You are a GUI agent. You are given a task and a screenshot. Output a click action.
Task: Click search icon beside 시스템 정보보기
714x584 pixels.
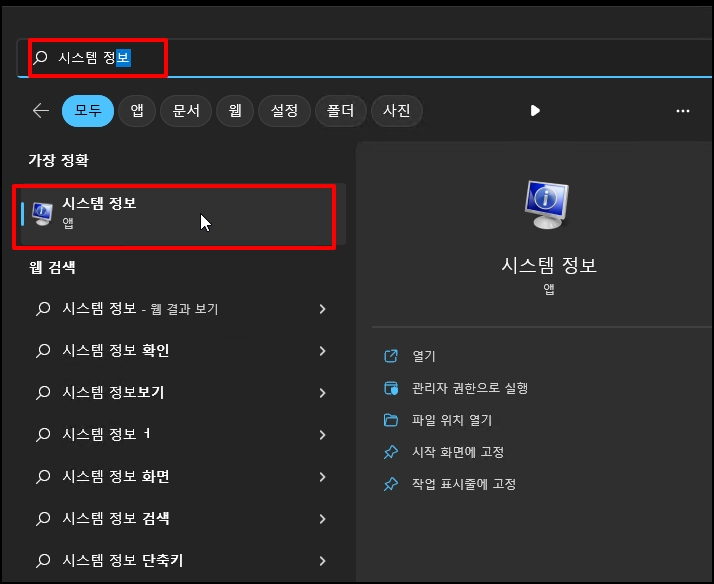tap(43, 393)
